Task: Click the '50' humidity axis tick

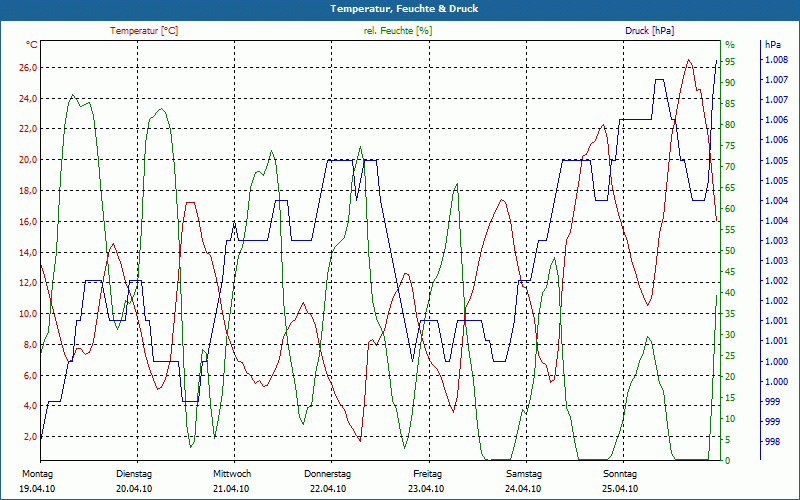Action: [730, 251]
